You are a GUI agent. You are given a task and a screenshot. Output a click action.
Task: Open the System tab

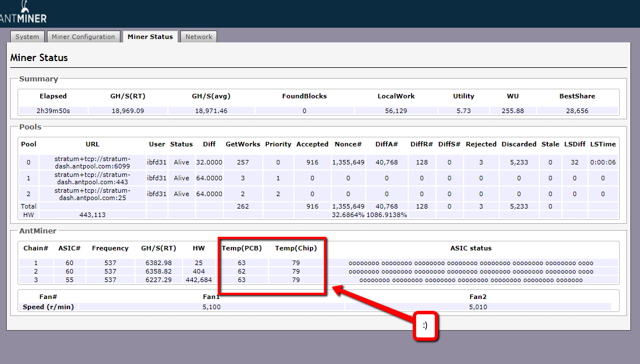point(27,37)
